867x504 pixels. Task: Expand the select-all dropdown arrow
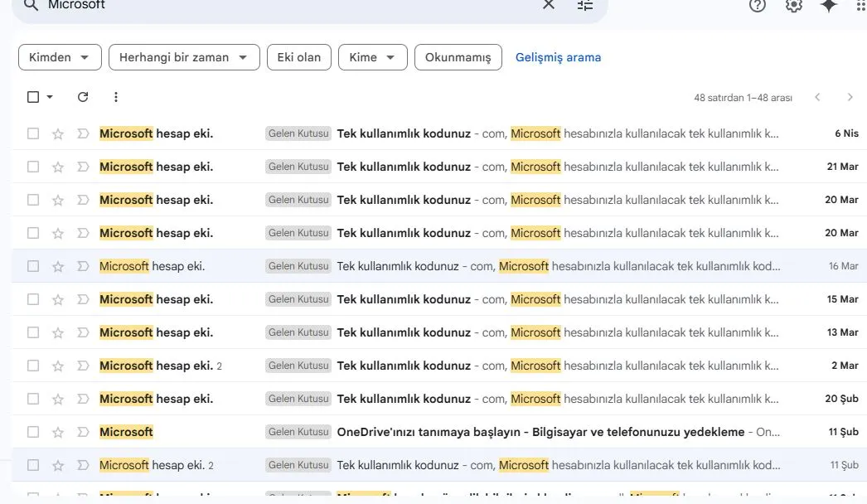click(x=50, y=97)
